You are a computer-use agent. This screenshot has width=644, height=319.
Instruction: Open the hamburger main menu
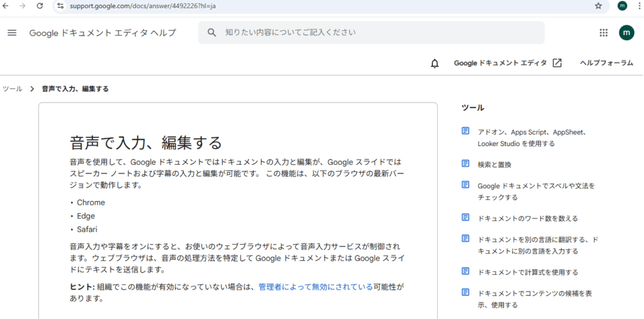[x=12, y=33]
